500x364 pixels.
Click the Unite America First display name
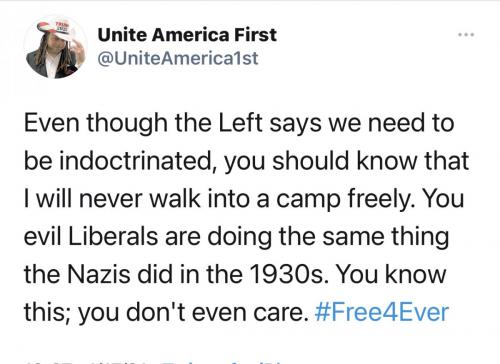187,35
